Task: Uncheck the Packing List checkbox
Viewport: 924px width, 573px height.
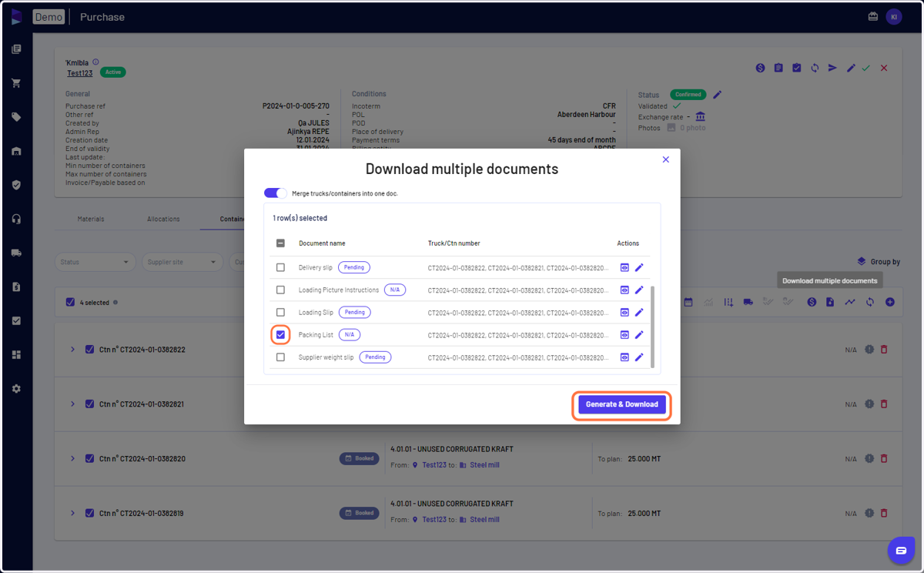Action: point(280,335)
